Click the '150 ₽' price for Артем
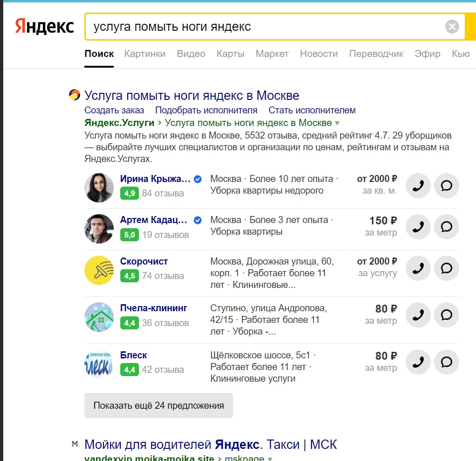The image size is (476, 461). (x=383, y=221)
